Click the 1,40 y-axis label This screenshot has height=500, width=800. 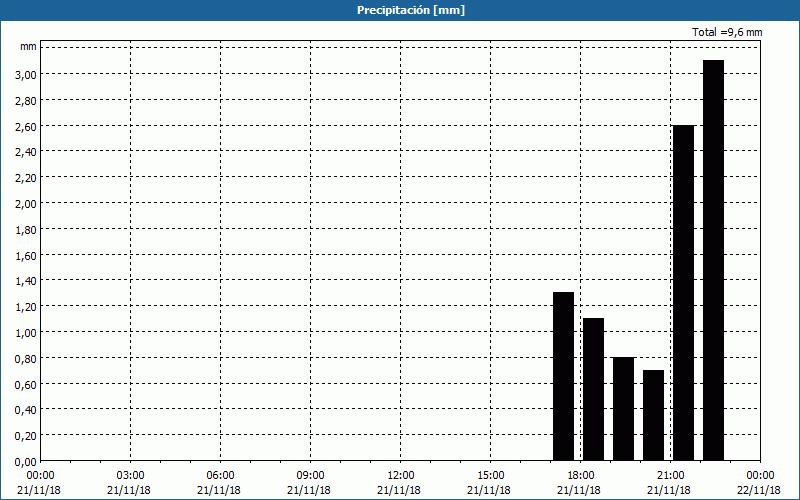pyautogui.click(x=26, y=281)
